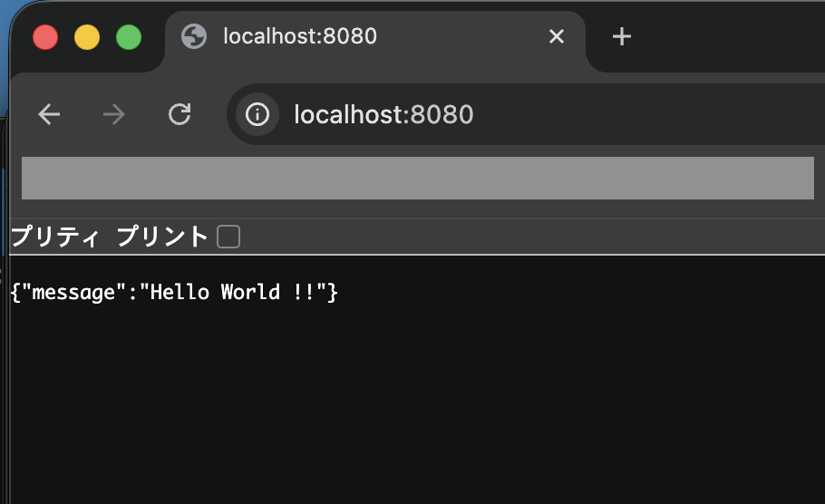This screenshot has height=504, width=825.
Task: Open a new browser tab
Action: [621, 36]
